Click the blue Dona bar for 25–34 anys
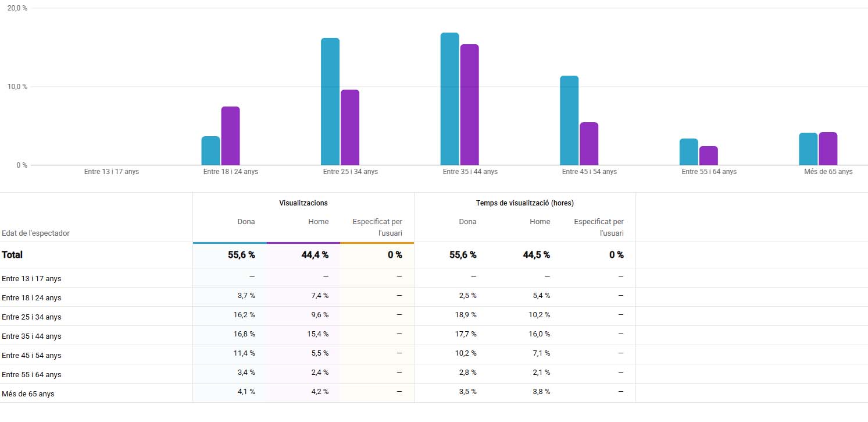Image resolution: width=868 pixels, height=422 pixels. coord(330,102)
